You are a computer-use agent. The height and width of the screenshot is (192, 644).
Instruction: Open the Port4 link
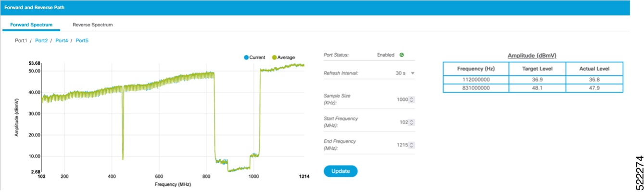tap(62, 41)
